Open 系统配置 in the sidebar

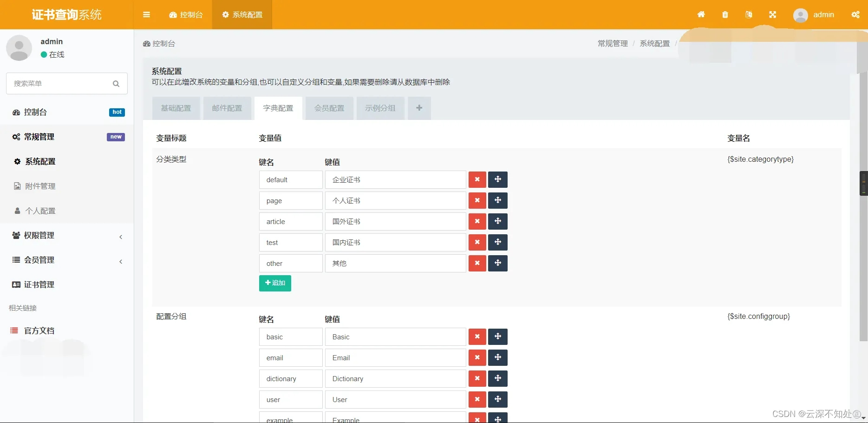67,161
